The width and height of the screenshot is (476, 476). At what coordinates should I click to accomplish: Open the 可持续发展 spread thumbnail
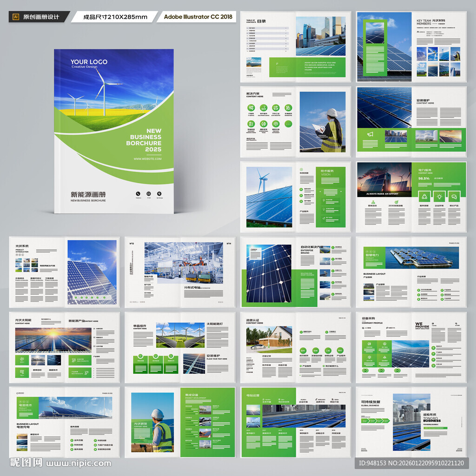coord(411,422)
